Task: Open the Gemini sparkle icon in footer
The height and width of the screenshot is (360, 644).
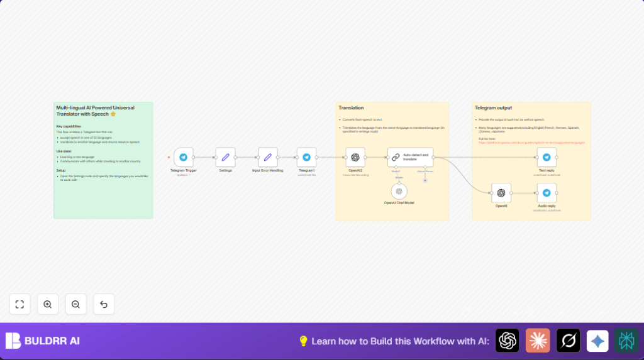Action: pos(597,341)
